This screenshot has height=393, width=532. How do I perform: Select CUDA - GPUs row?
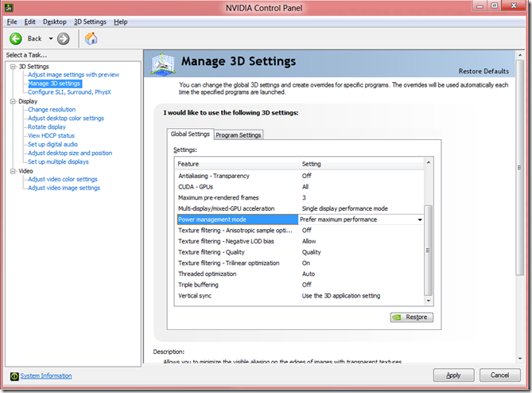(300, 187)
